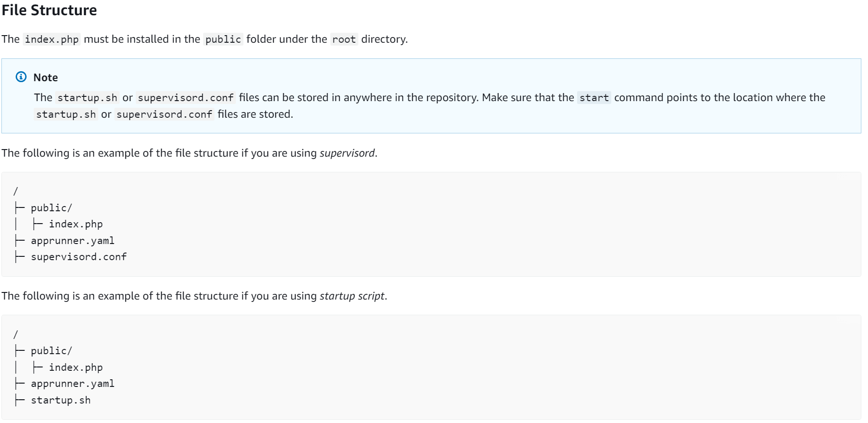Click the root code term in opening sentence
This screenshot has width=868, height=423.
pyautogui.click(x=344, y=39)
